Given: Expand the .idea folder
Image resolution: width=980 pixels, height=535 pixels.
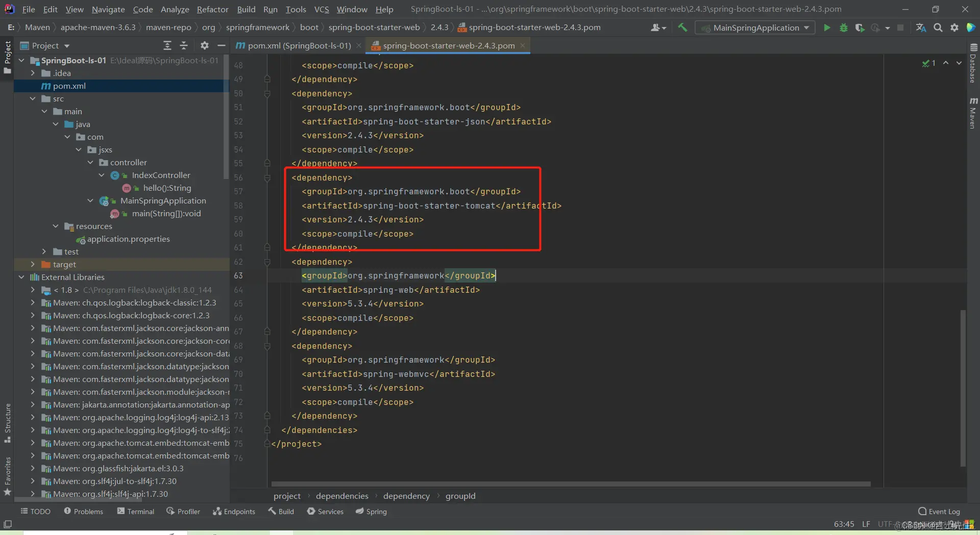Looking at the screenshot, I should pyautogui.click(x=33, y=73).
